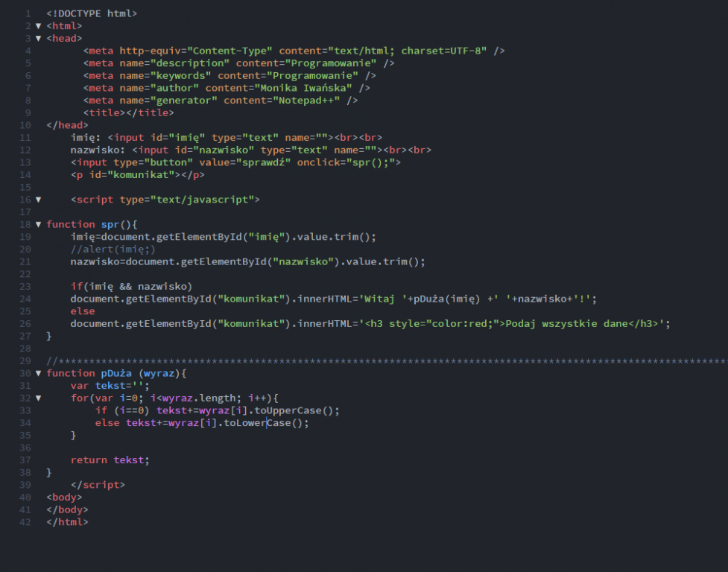The height and width of the screenshot is (572, 728).
Task: Click the "nazwisko:" label text on line 12
Action: (x=98, y=150)
